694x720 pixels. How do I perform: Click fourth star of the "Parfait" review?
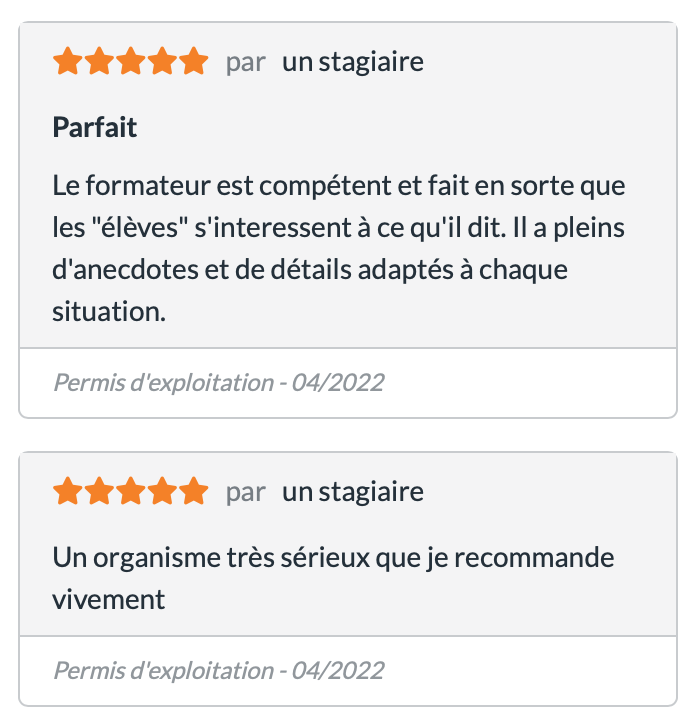tap(162, 62)
